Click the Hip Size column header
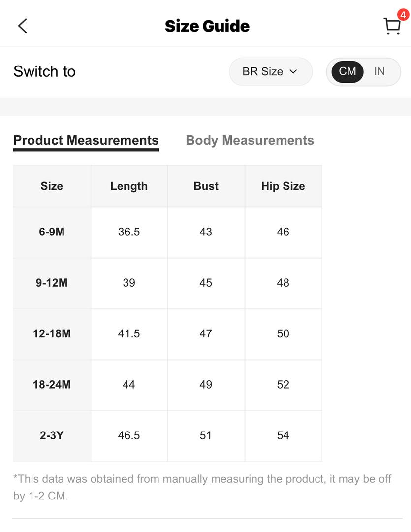Screen dimensions: 411x532 point(283,186)
